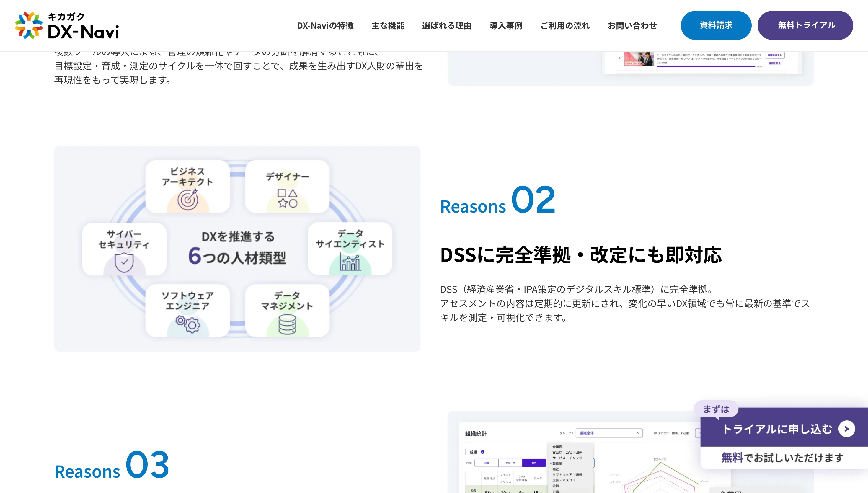
Task: Open the 選ばれる理由 nav link
Action: coord(447,25)
